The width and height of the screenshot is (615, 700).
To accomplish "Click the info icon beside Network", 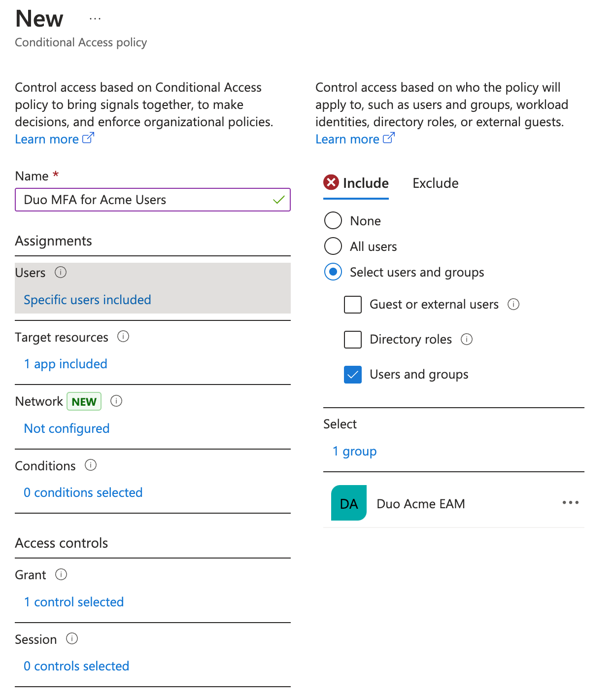I will click(116, 401).
